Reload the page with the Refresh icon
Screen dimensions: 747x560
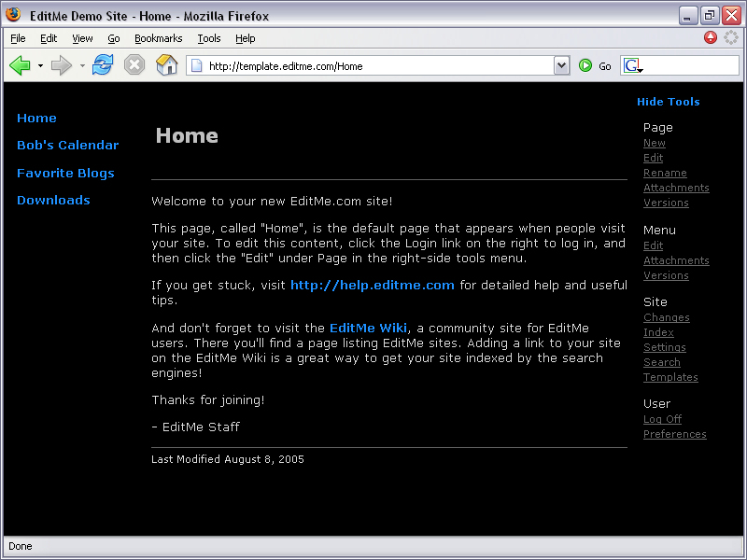[103, 64]
